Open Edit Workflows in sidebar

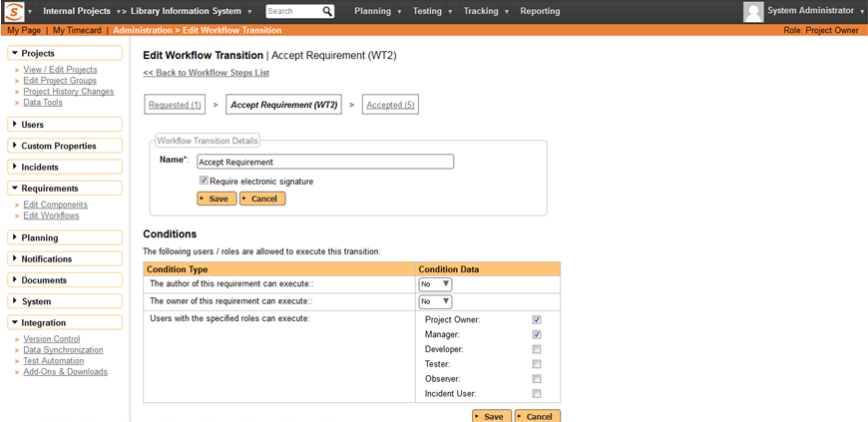click(x=51, y=215)
